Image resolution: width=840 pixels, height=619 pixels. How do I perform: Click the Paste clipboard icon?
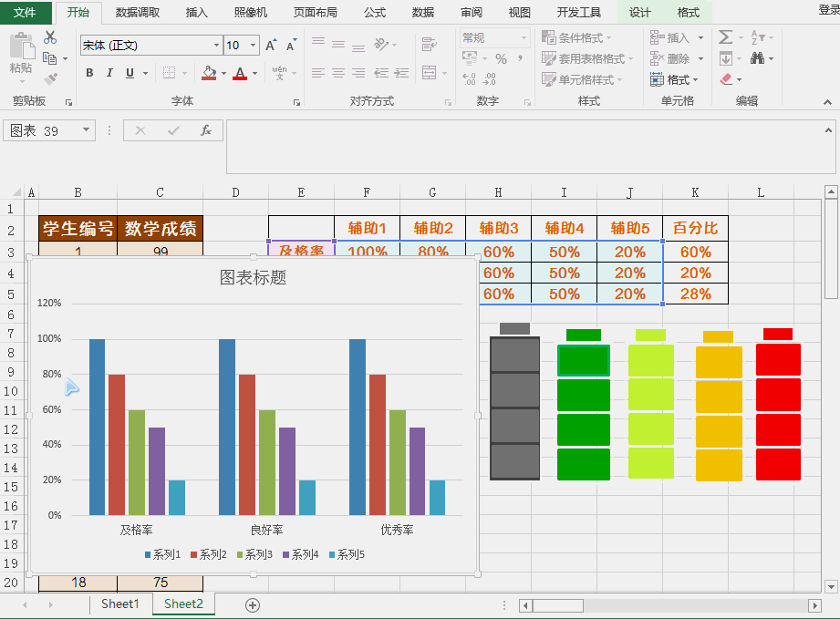pos(21,46)
